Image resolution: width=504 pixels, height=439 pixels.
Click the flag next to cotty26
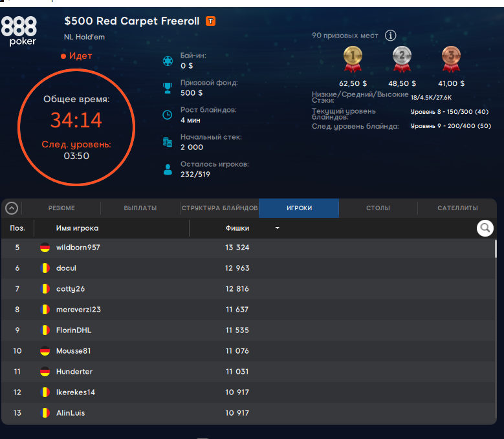(45, 289)
